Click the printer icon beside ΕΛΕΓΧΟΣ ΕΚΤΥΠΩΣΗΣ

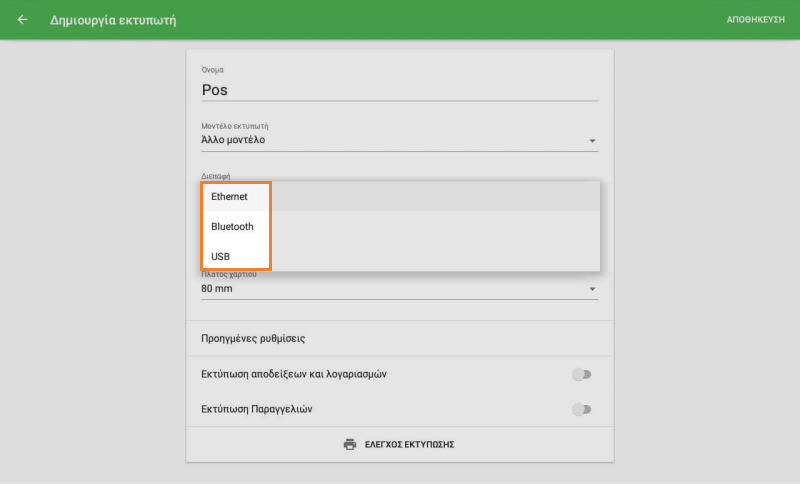(349, 444)
